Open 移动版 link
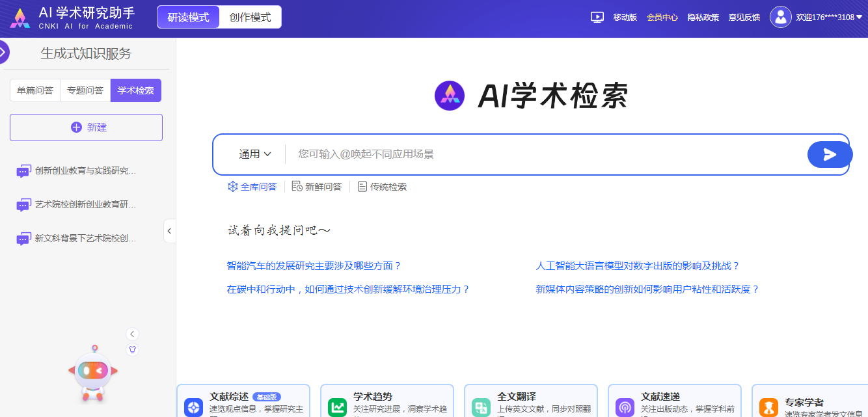868x417 pixels. [x=625, y=18]
